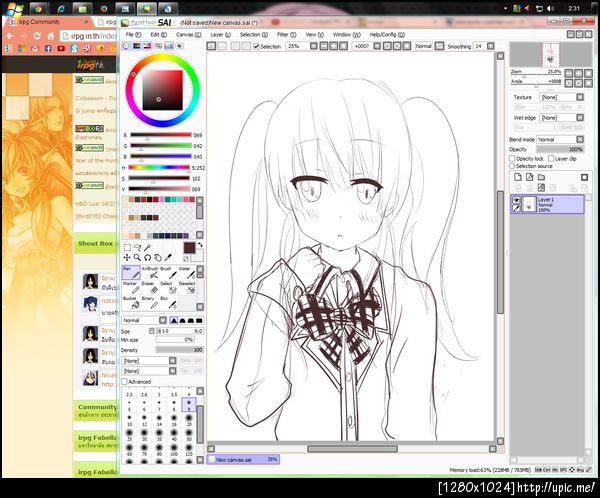Image resolution: width=600 pixels, height=498 pixels.
Task: Toggle the RGB slider panel button
Action: click(137, 46)
